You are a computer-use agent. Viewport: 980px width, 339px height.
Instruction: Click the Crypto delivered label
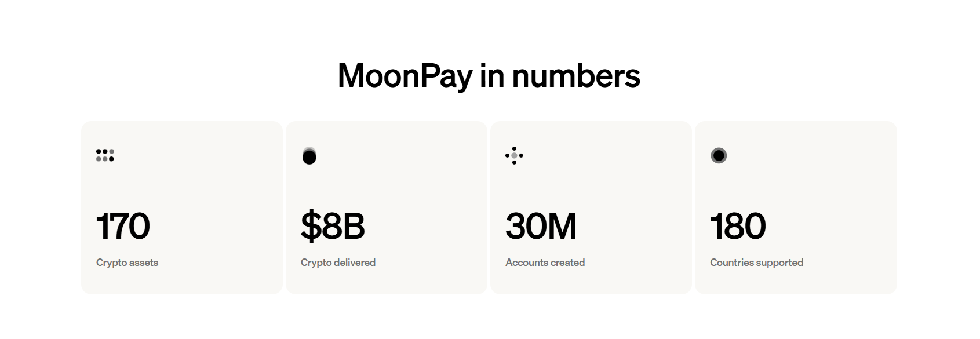(338, 263)
